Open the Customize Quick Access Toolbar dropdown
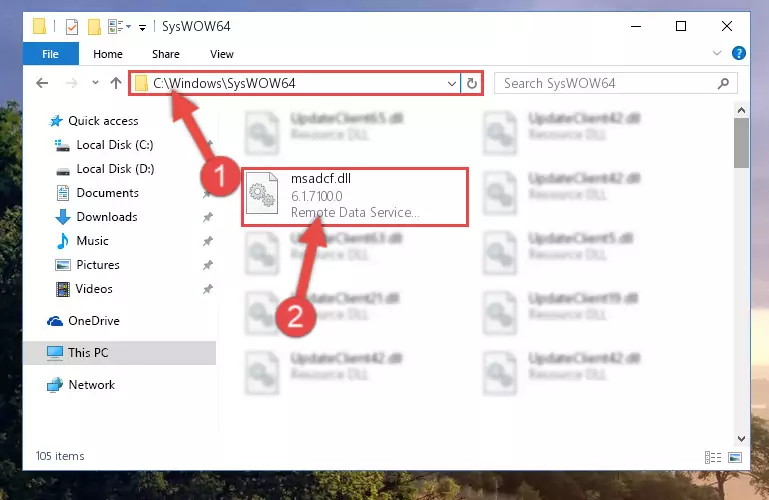769x500 pixels. (x=142, y=27)
